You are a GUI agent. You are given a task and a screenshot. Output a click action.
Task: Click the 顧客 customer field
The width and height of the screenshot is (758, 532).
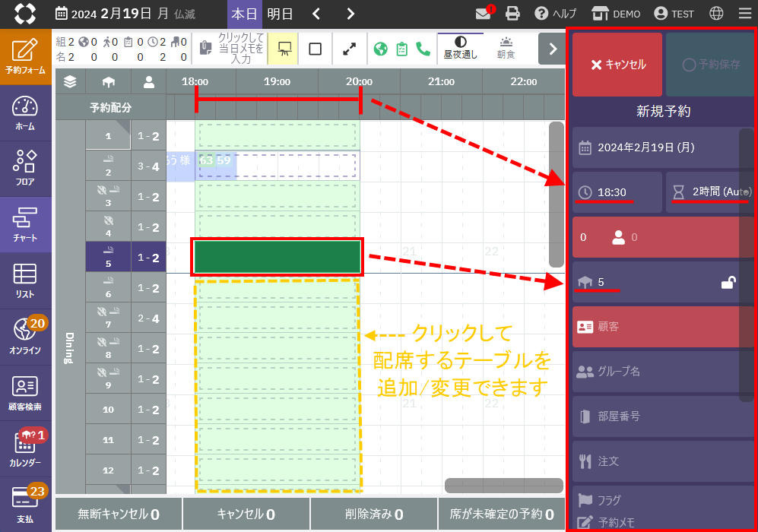[x=661, y=327]
